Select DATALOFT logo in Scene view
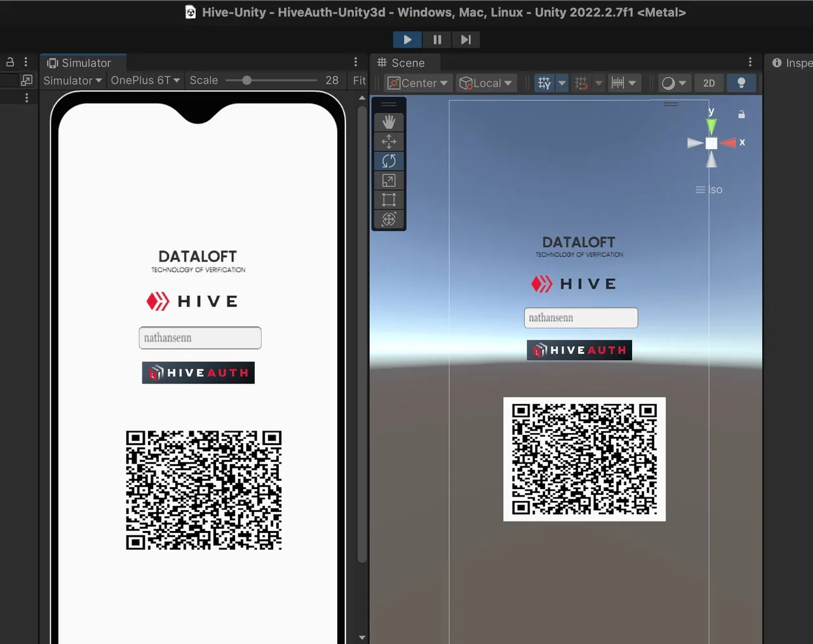This screenshot has width=813, height=644. 579,246
